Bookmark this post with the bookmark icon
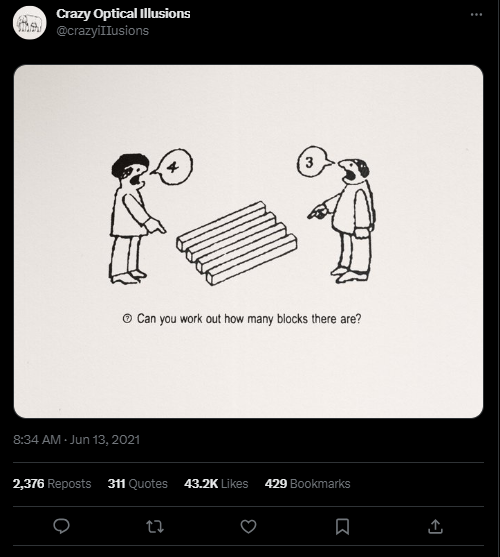 tap(342, 526)
